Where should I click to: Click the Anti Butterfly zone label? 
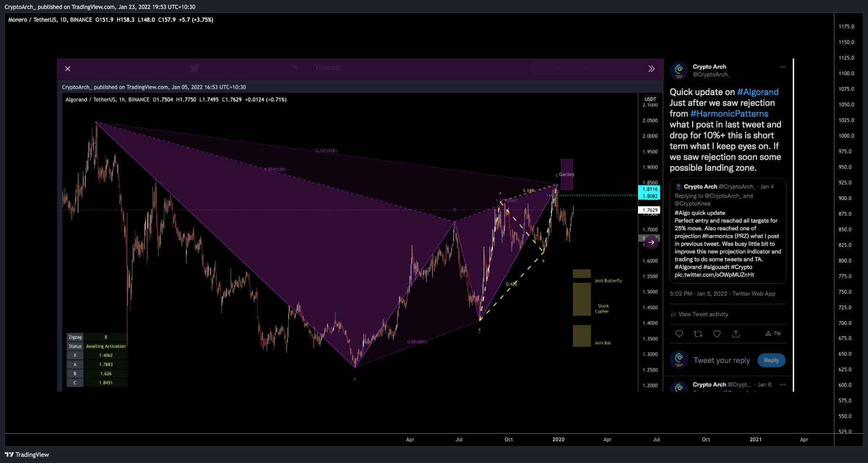point(608,281)
